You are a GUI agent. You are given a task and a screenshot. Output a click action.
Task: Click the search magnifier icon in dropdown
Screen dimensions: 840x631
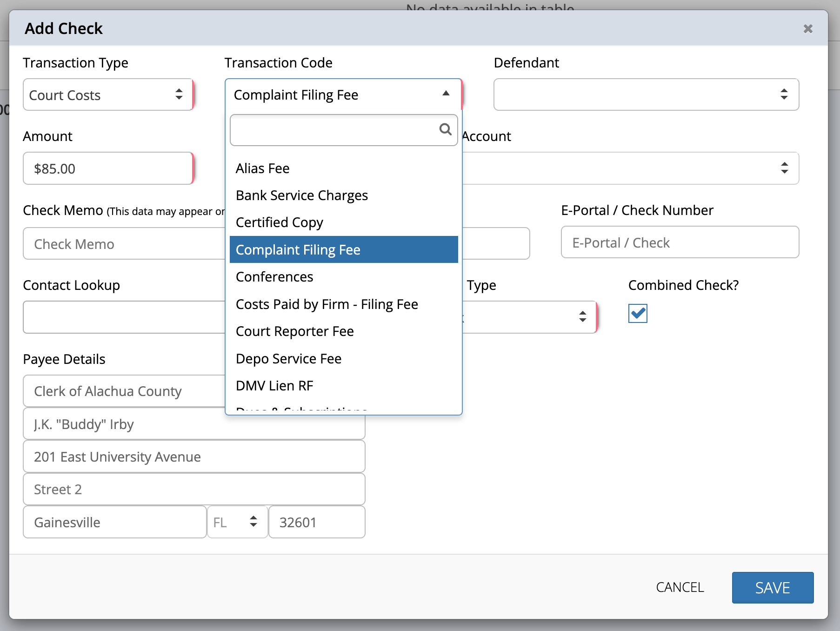(445, 130)
